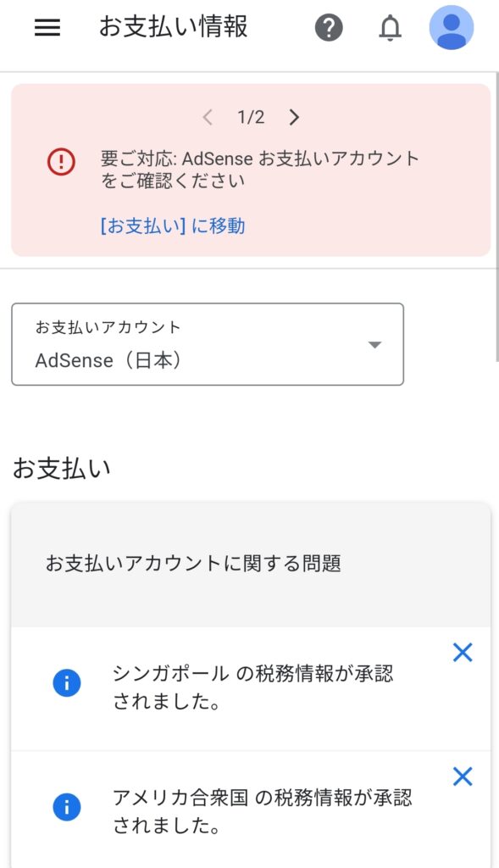
Task: Click the info icon beside シンガポール notice
Action: 67,683
